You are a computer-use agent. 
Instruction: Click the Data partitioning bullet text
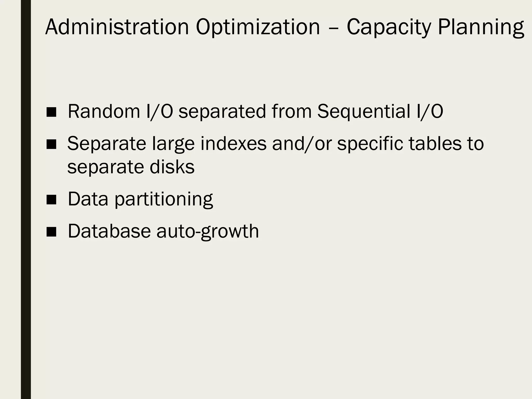pyautogui.click(x=140, y=199)
